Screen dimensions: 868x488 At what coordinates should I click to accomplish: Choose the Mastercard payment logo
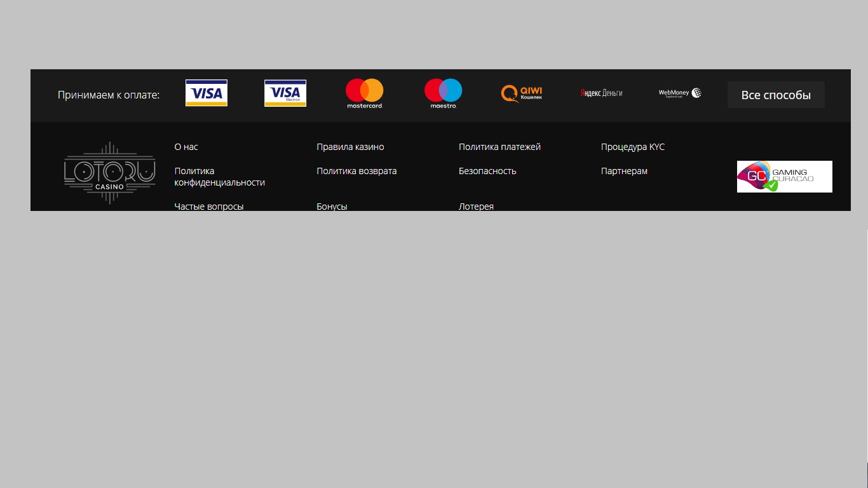click(x=365, y=93)
